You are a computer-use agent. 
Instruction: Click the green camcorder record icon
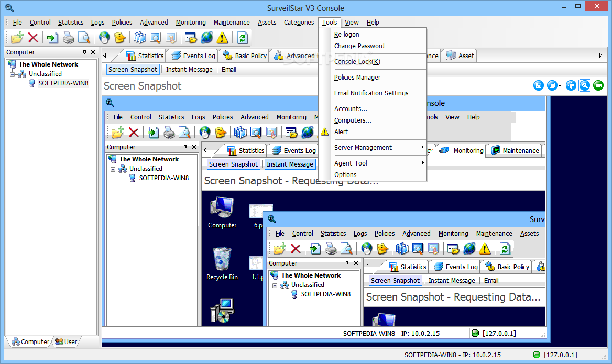click(598, 85)
